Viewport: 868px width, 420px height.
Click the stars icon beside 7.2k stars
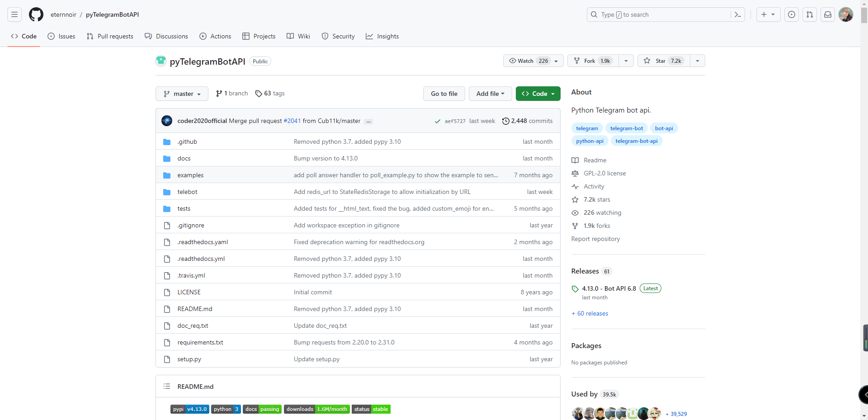point(575,200)
